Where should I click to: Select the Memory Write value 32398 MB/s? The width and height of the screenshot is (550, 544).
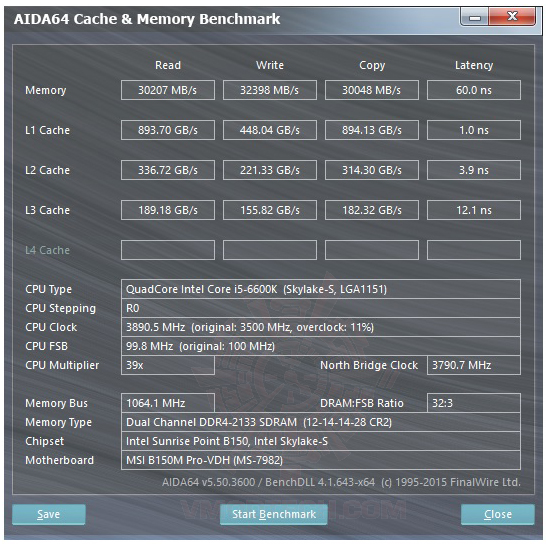point(270,90)
